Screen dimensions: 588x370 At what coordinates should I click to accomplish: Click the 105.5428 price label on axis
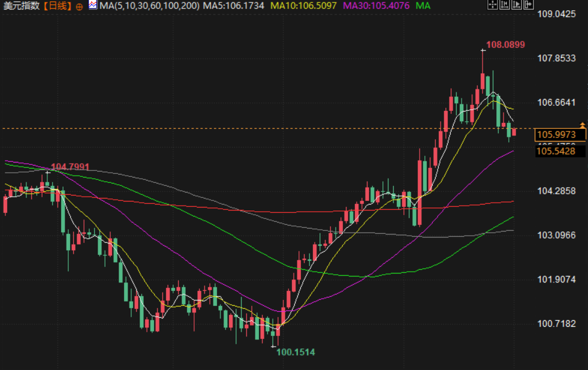click(x=556, y=151)
